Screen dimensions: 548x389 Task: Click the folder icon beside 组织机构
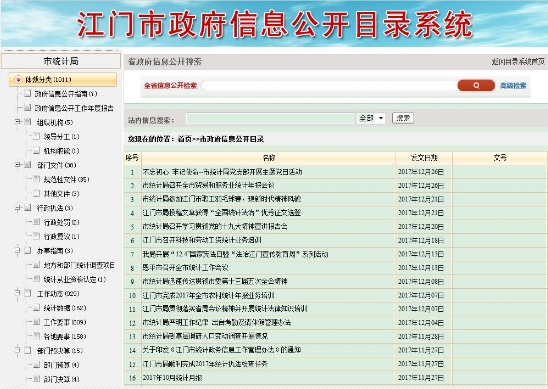[x=28, y=122]
